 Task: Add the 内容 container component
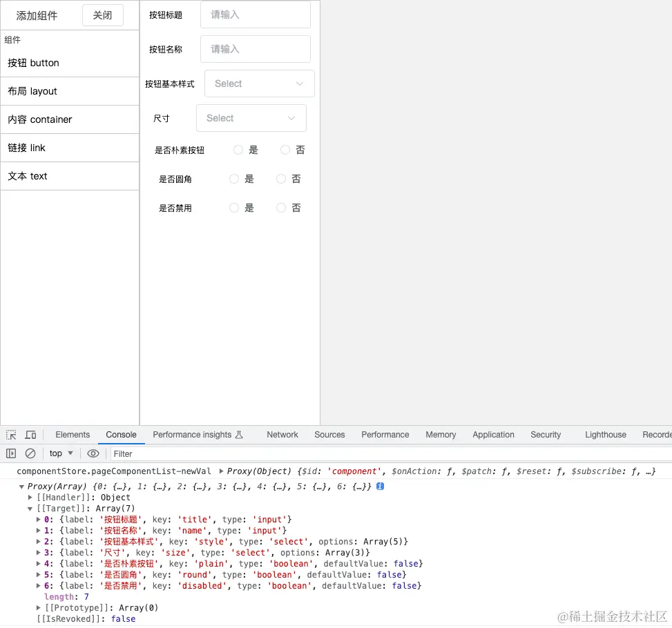point(70,119)
